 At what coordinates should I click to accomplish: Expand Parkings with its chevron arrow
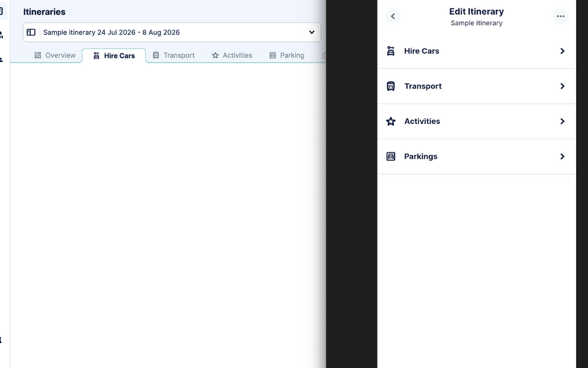pos(562,156)
